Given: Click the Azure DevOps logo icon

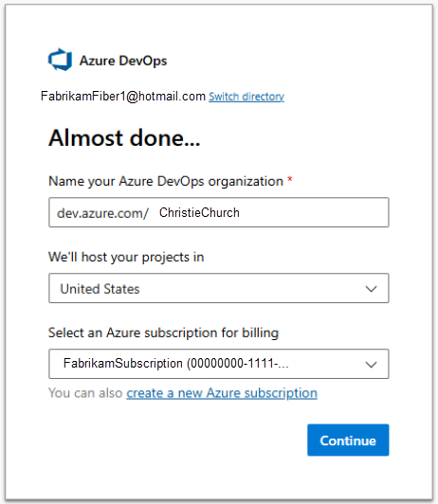Looking at the screenshot, I should coord(60,60).
